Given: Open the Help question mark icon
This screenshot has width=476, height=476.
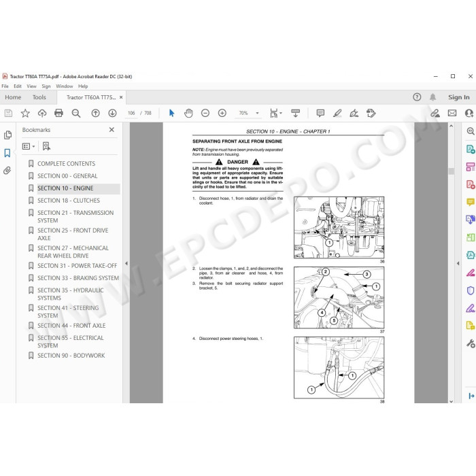Looking at the screenshot, I should (417, 97).
